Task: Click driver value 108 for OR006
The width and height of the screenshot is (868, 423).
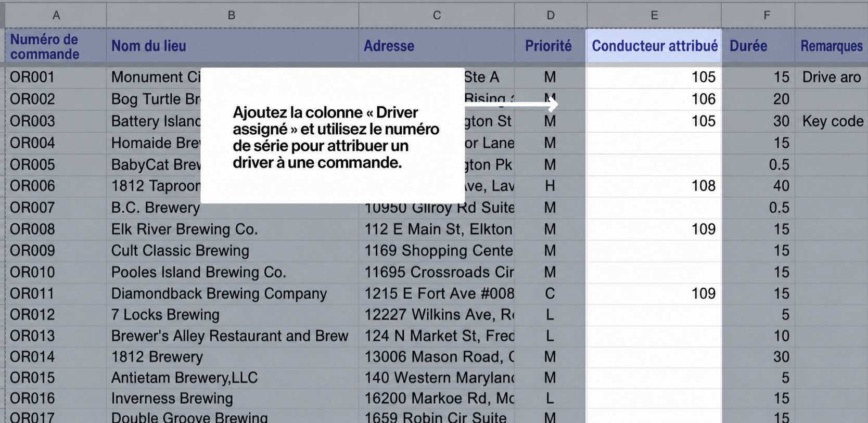Action: click(x=654, y=186)
